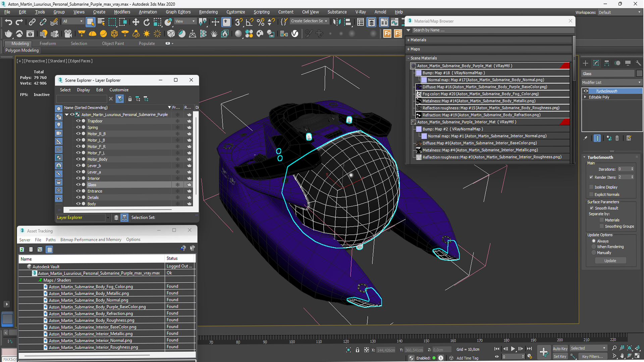This screenshot has height=362, width=644.
Task: Click the Auto Key button
Action: tap(560, 349)
